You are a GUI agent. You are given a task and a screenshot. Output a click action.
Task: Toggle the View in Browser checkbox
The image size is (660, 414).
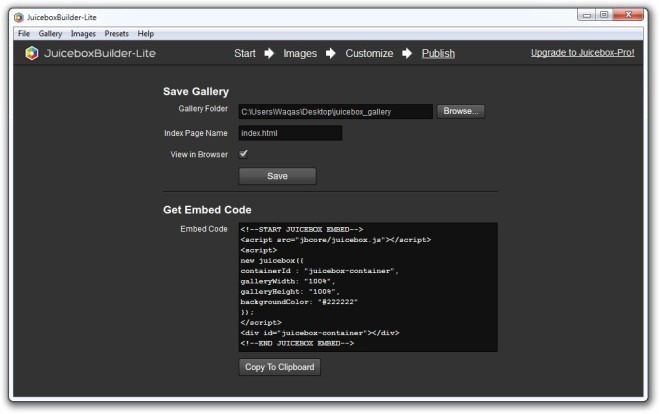[243, 154]
